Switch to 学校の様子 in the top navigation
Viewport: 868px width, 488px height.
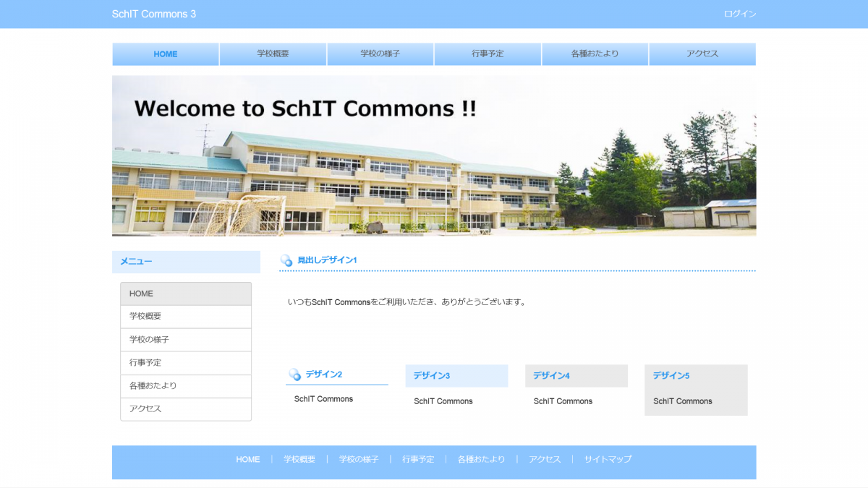(380, 54)
